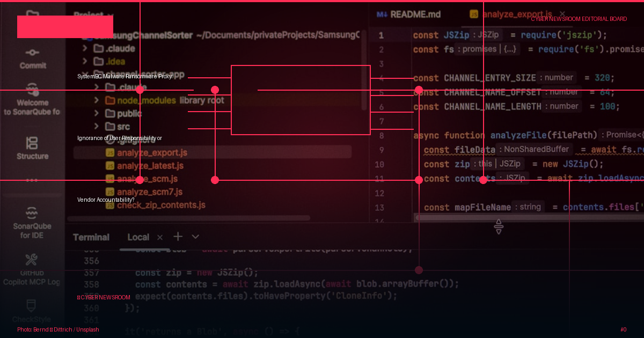This screenshot has height=338, width=644.
Task: Open the CheckStyle tool window
Action: coord(32,312)
